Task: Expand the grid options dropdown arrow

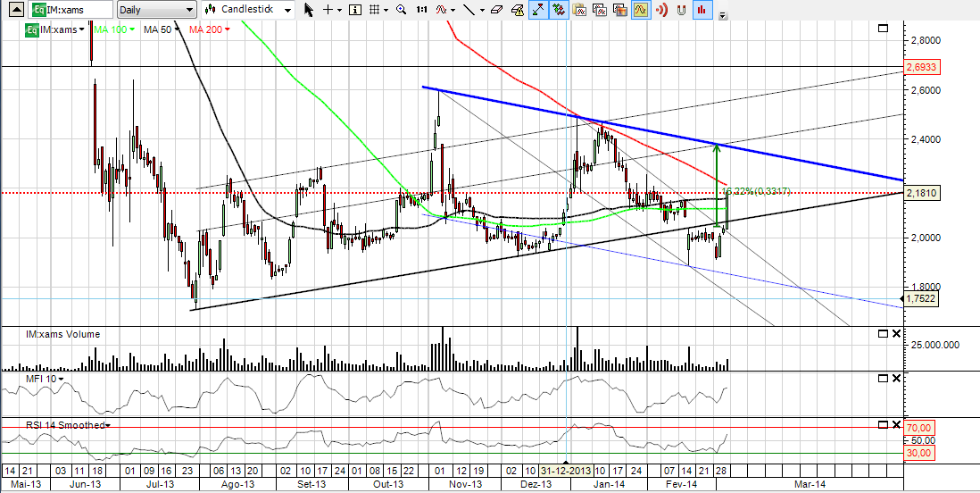Action: point(386,10)
